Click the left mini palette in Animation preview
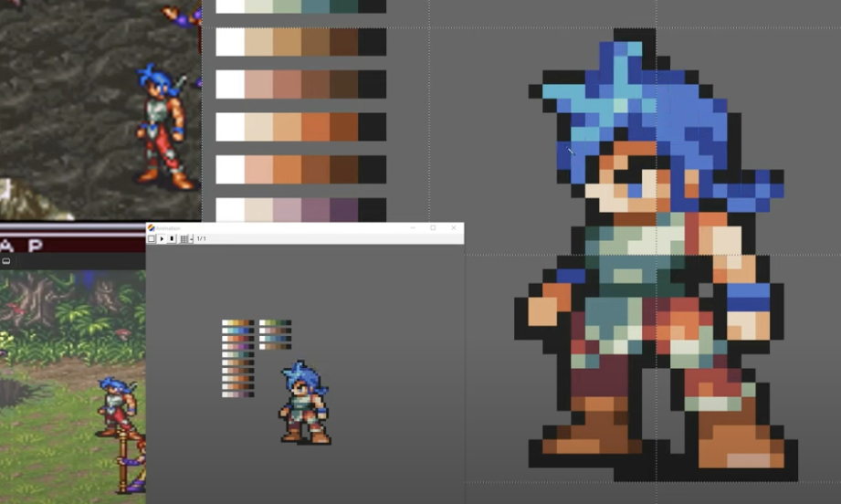The image size is (841, 504). pyautogui.click(x=238, y=359)
